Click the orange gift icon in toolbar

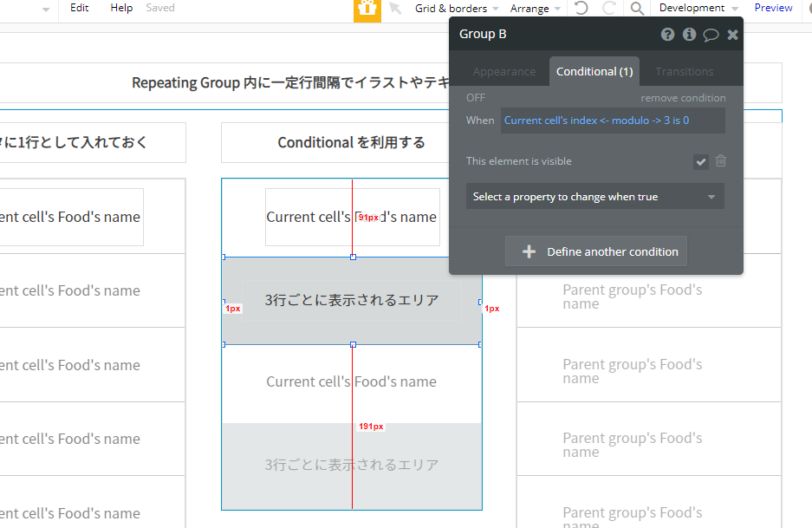tap(367, 9)
